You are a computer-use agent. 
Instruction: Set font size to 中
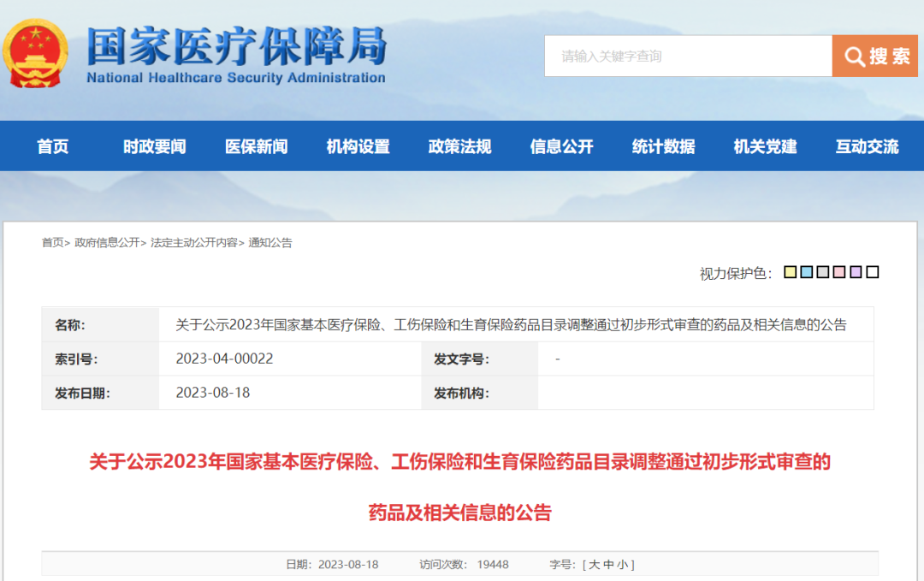tap(608, 565)
